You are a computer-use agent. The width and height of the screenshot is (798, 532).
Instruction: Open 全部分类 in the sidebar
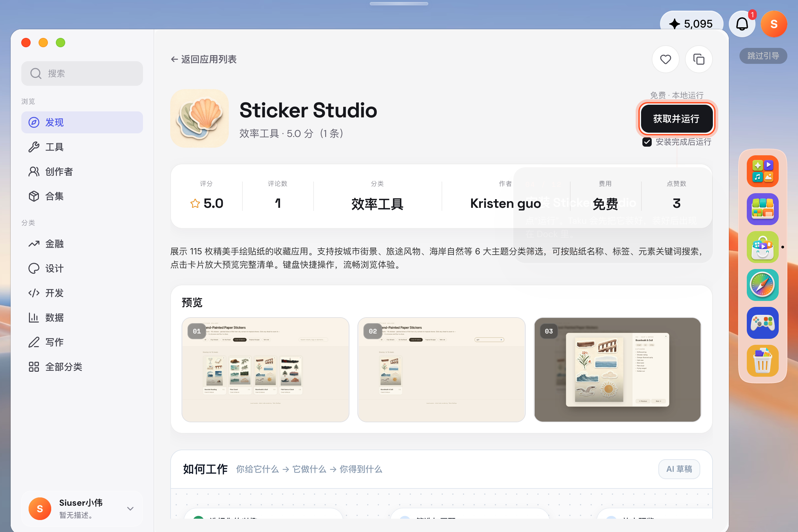click(x=82, y=367)
